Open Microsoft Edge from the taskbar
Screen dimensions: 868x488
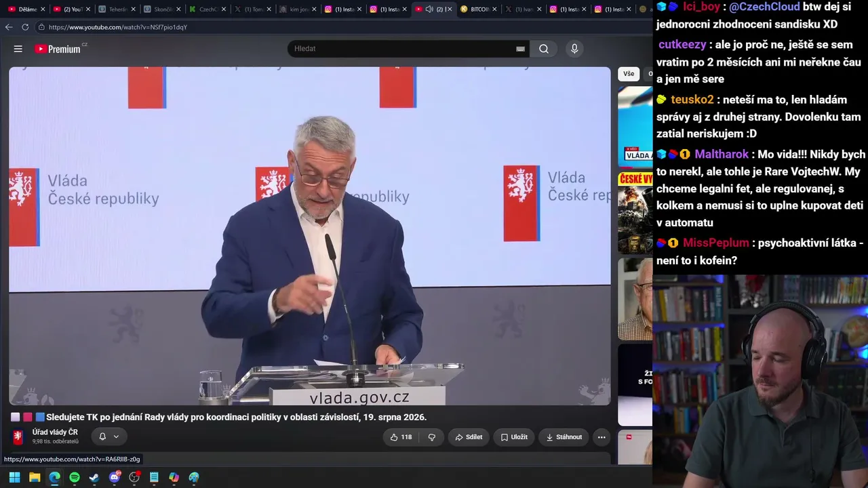(x=54, y=477)
